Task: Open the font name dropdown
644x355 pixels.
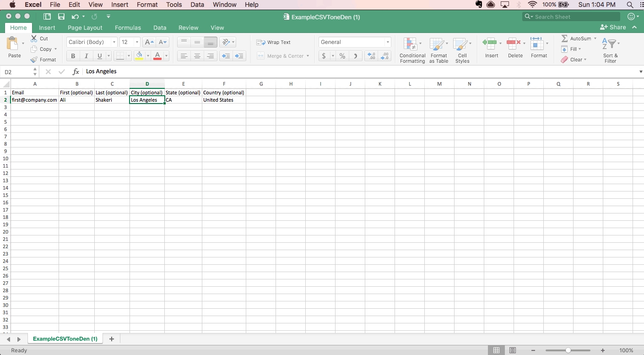Action: pyautogui.click(x=114, y=42)
